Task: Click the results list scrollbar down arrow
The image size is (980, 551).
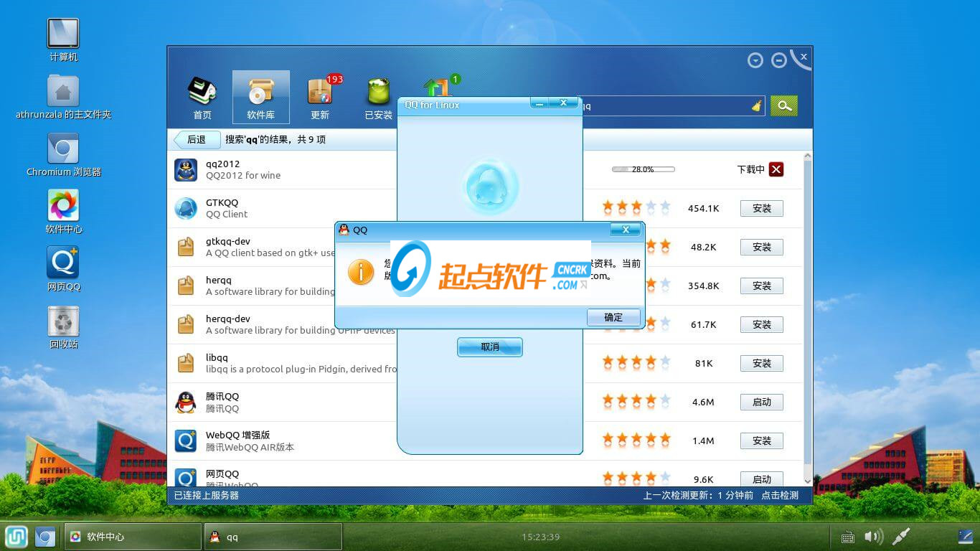Action: pos(808,481)
